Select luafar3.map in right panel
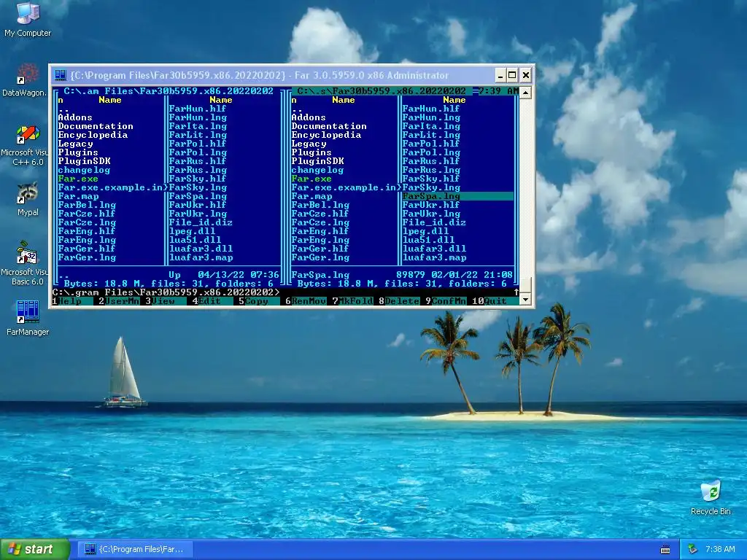This screenshot has height=560, width=747. pos(434,257)
